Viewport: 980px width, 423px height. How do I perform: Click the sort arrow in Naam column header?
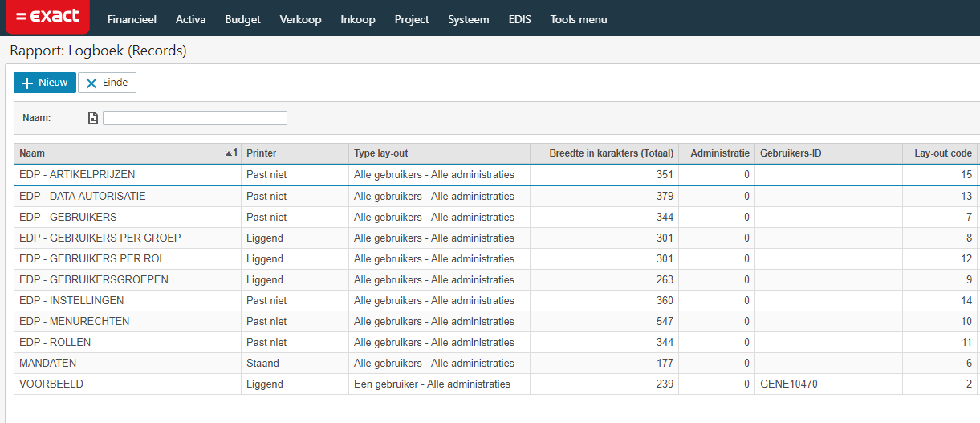tap(229, 153)
